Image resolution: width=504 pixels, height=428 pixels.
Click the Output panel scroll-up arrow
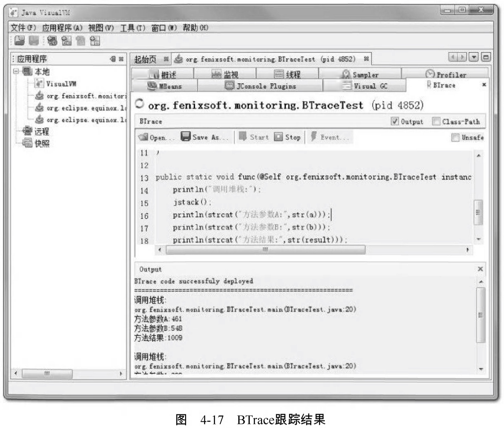(481, 282)
